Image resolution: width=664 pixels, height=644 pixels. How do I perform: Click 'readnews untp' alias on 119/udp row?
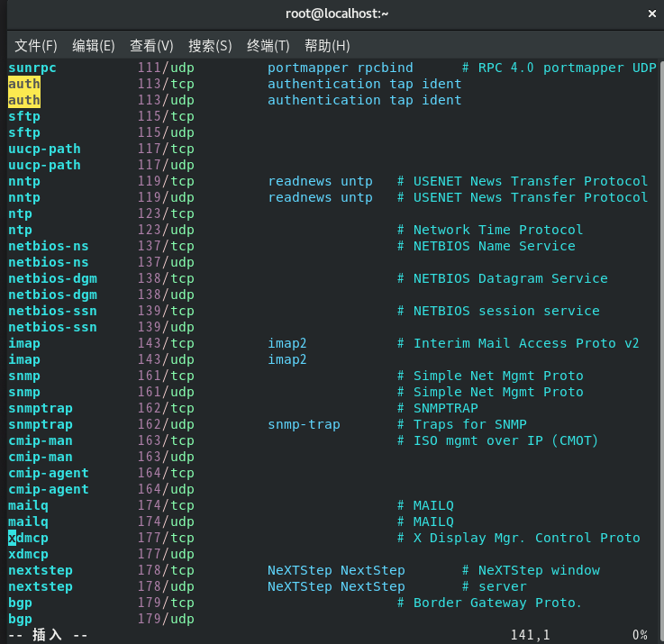[320, 197]
